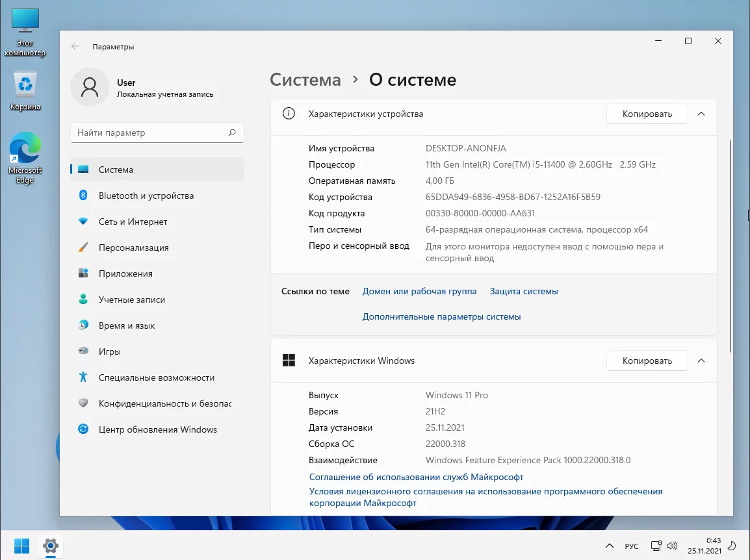Collapse the Характеристики устройства section
Image resolution: width=750 pixels, height=560 pixels.
[701, 114]
